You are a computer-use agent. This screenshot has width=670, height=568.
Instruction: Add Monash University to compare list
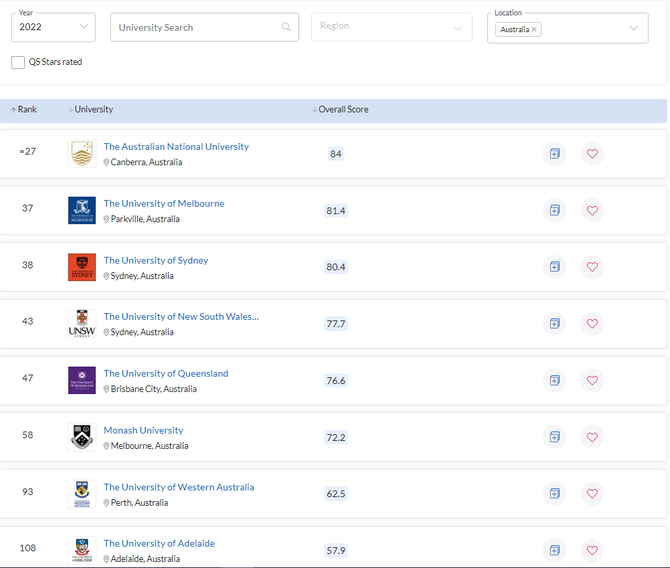click(554, 437)
